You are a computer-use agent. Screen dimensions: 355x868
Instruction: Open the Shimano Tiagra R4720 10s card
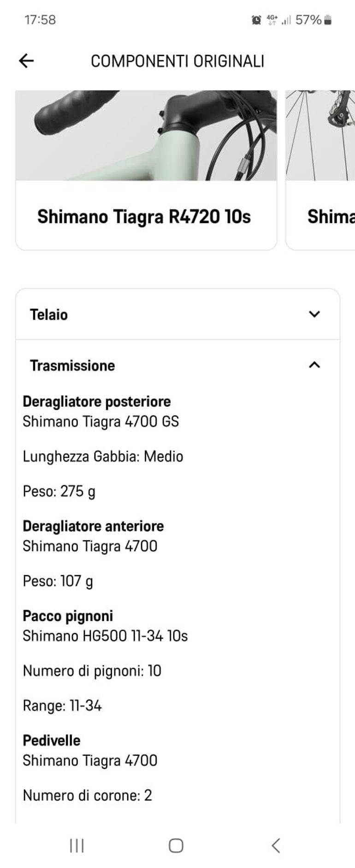point(144,216)
